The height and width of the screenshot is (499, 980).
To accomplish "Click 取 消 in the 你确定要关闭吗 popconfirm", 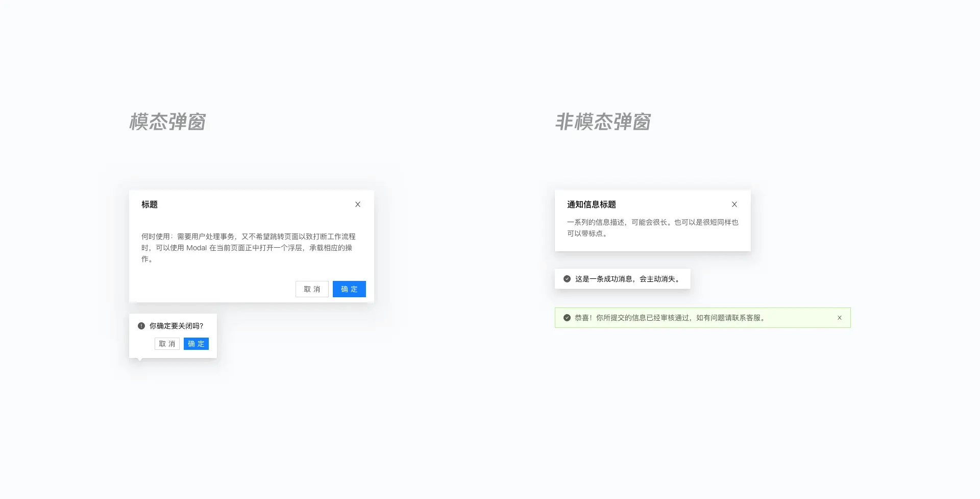I will (167, 344).
